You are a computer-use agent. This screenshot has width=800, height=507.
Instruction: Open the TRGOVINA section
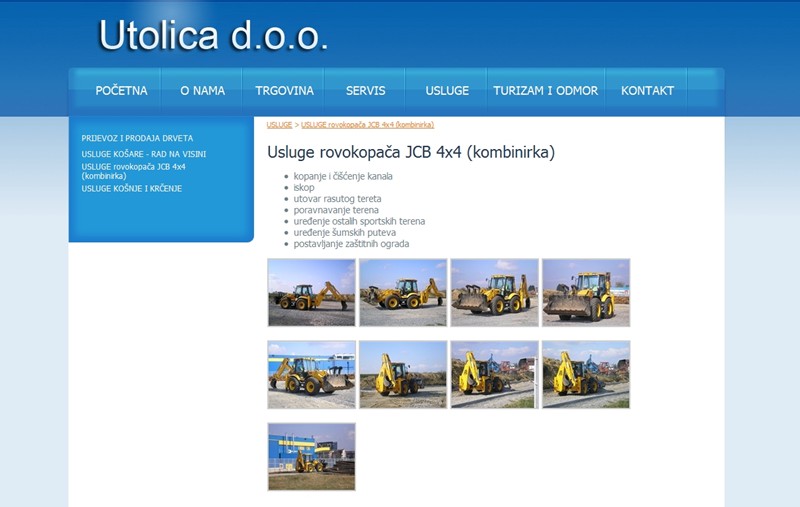(x=284, y=91)
